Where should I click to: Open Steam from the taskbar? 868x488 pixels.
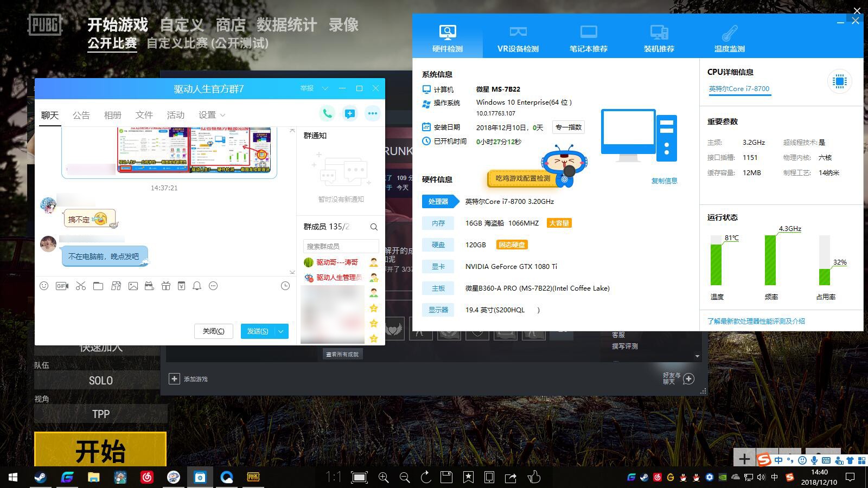[41, 477]
